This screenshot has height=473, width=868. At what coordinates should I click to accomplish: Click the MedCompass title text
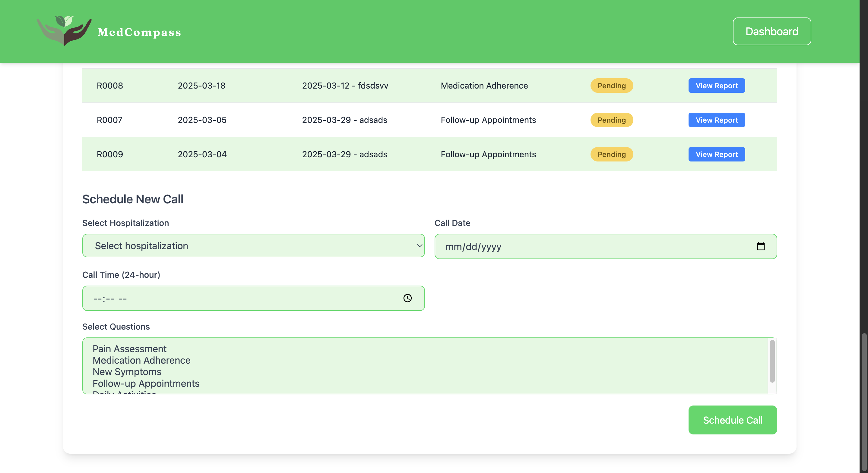click(139, 32)
